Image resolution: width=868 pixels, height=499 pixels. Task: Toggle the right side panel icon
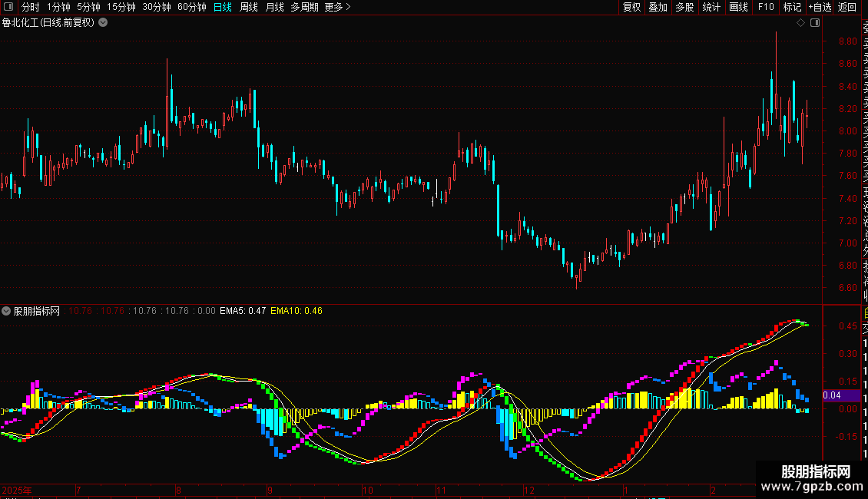(x=814, y=23)
